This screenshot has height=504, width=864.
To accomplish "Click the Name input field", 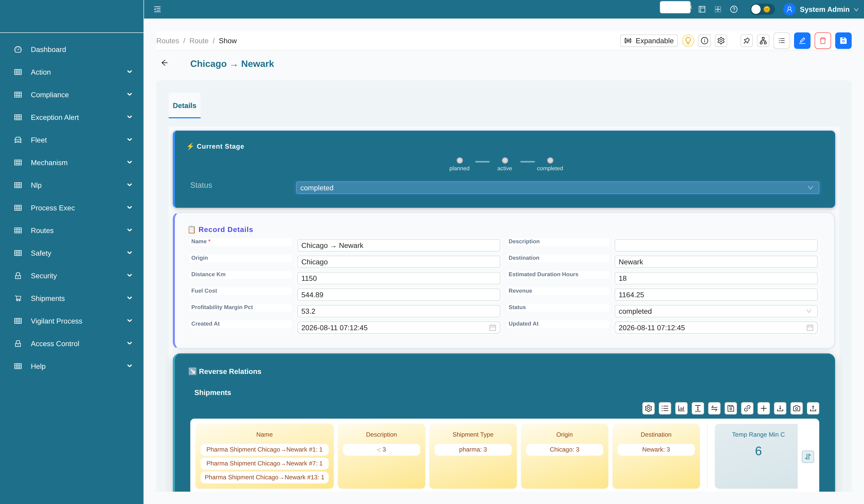I will click(x=398, y=246).
